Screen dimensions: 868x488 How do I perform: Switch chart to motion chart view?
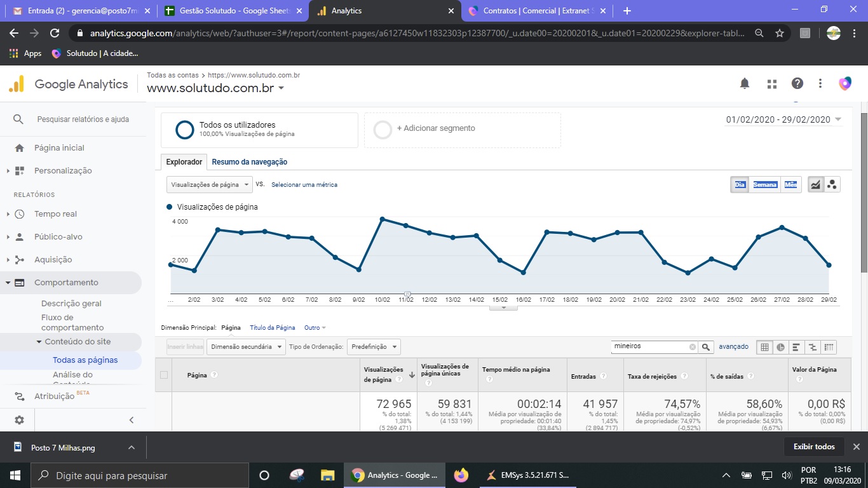pos(832,185)
